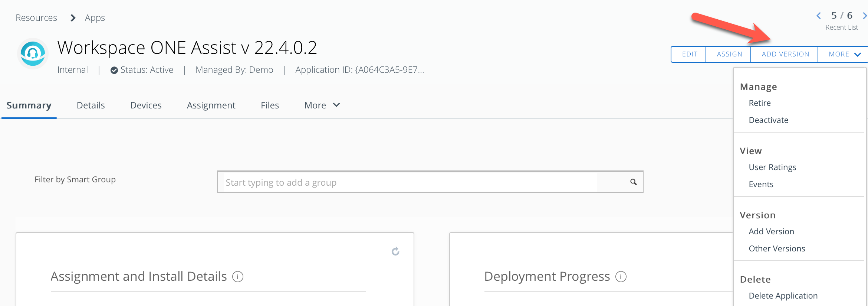868x306 pixels.
Task: Go to next item in Recent List
Action: pyautogui.click(x=864, y=16)
